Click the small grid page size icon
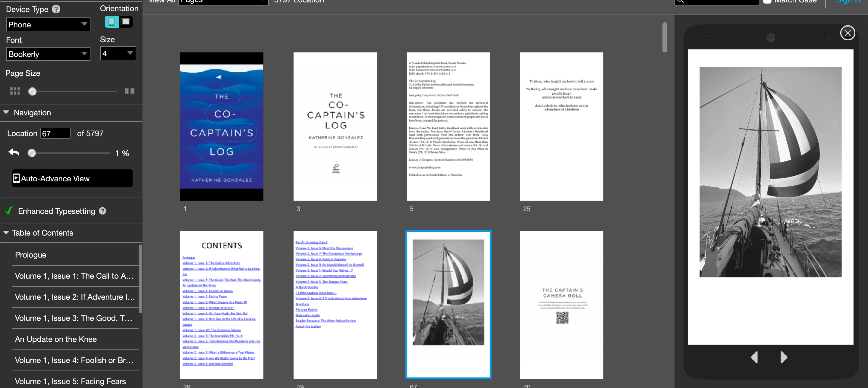The width and height of the screenshot is (868, 388). (15, 91)
